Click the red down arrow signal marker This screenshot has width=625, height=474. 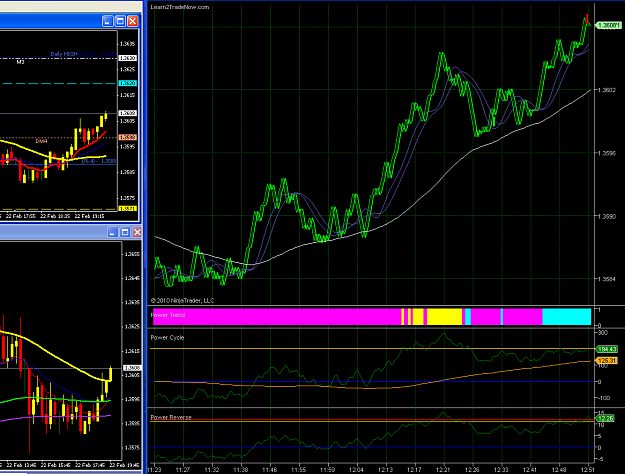587,18
